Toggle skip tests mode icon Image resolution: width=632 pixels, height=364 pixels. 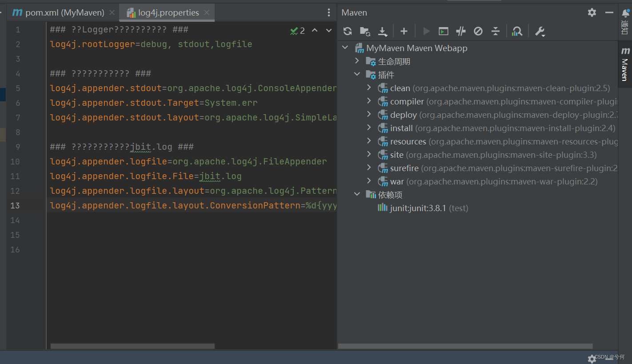pyautogui.click(x=478, y=31)
